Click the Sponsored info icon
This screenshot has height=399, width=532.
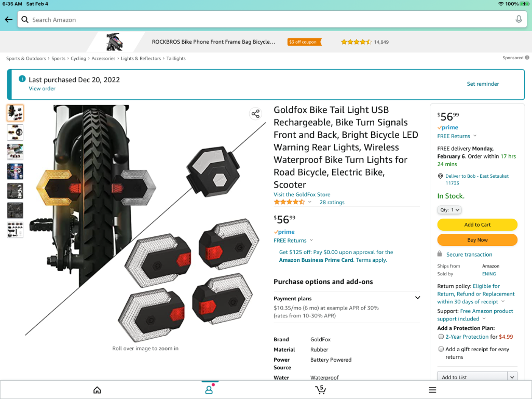527,58
